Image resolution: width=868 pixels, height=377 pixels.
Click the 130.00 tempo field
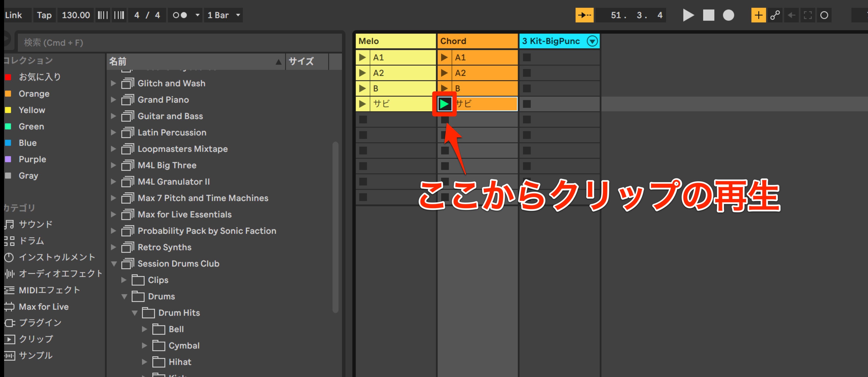pos(76,15)
